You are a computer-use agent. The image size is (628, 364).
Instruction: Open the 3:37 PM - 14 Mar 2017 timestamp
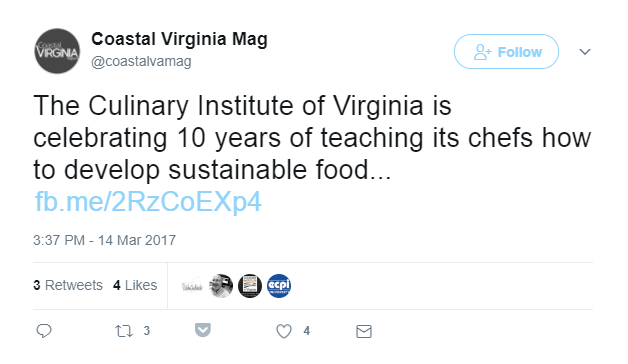pos(105,240)
